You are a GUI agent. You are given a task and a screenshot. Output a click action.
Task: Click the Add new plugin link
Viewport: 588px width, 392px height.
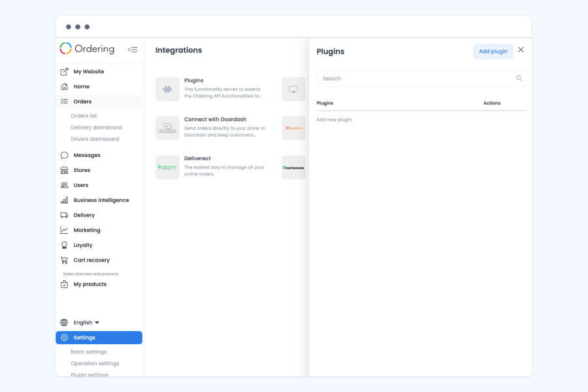(x=334, y=120)
